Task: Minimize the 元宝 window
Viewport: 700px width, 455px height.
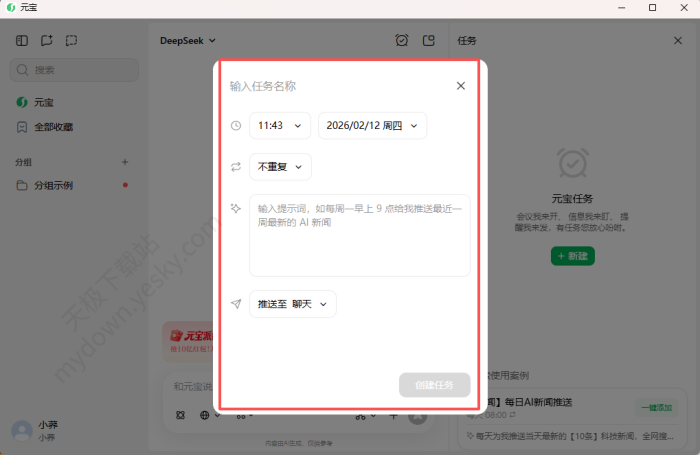Action: point(621,8)
